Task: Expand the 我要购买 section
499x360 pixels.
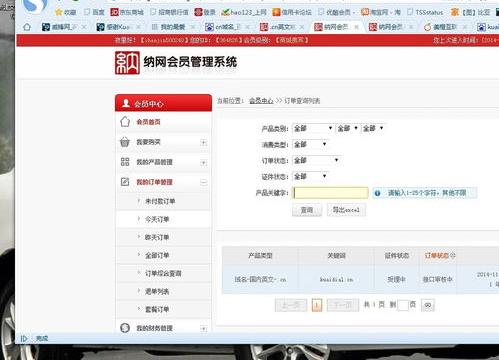Action: pyautogui.click(x=203, y=143)
